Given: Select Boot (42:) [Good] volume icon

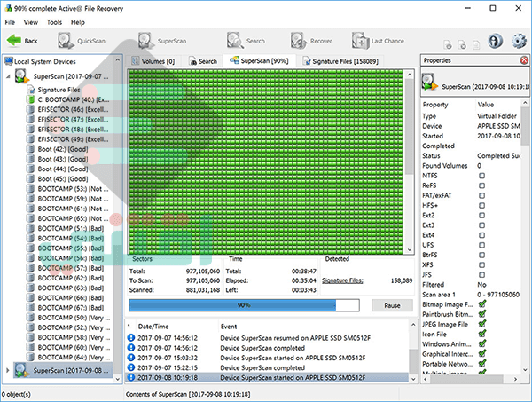Looking at the screenshot, I should (x=30, y=149).
